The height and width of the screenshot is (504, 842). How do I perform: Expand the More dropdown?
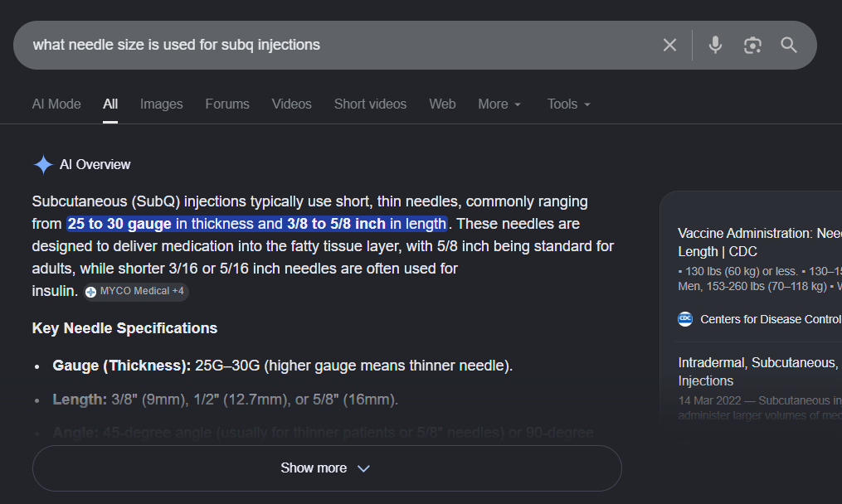pos(499,104)
